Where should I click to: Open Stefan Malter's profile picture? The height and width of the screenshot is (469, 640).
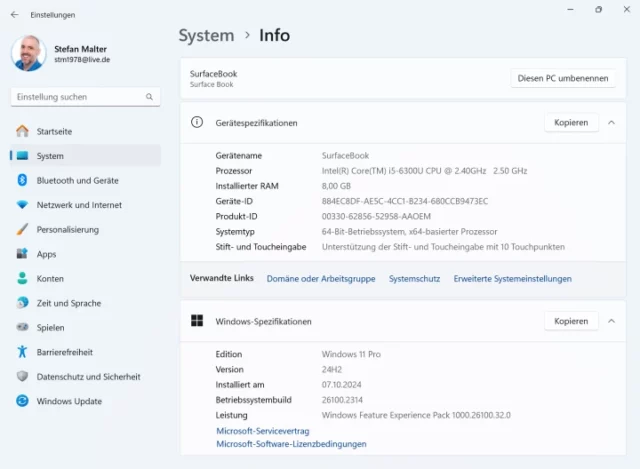pos(29,53)
